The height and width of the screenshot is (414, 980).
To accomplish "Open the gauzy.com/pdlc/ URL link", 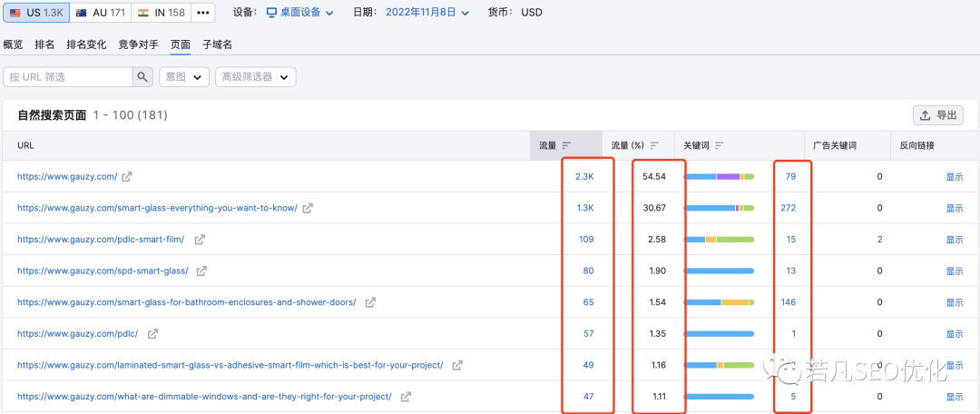I will click(x=77, y=334).
